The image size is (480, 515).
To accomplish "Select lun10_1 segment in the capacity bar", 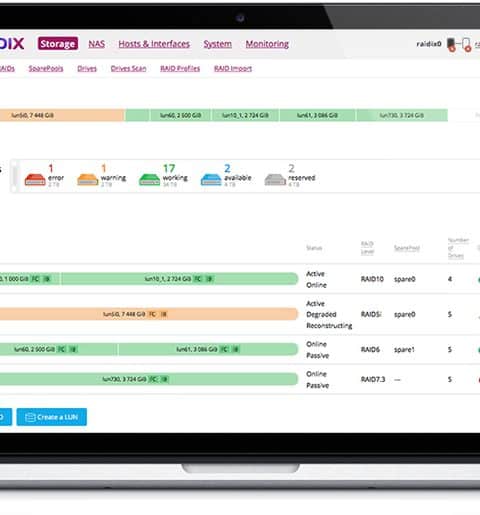I will [x=245, y=115].
